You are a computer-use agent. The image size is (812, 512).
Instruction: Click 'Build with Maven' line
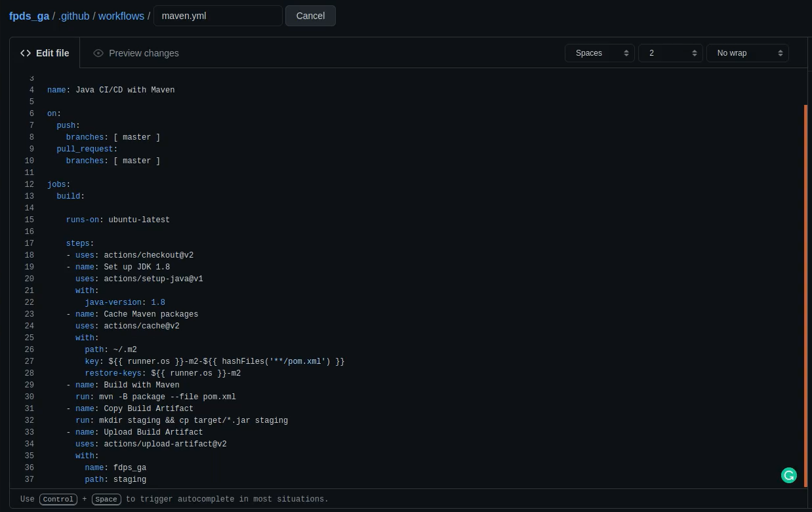[x=123, y=385]
